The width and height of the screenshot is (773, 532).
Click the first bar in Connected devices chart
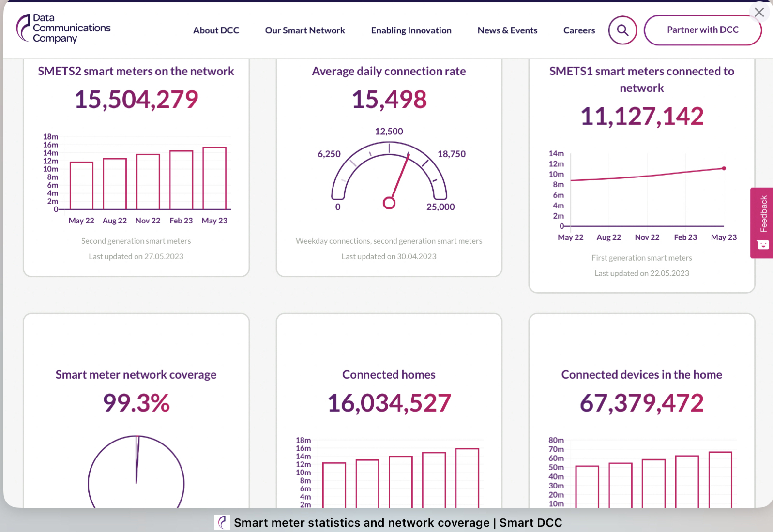click(587, 487)
